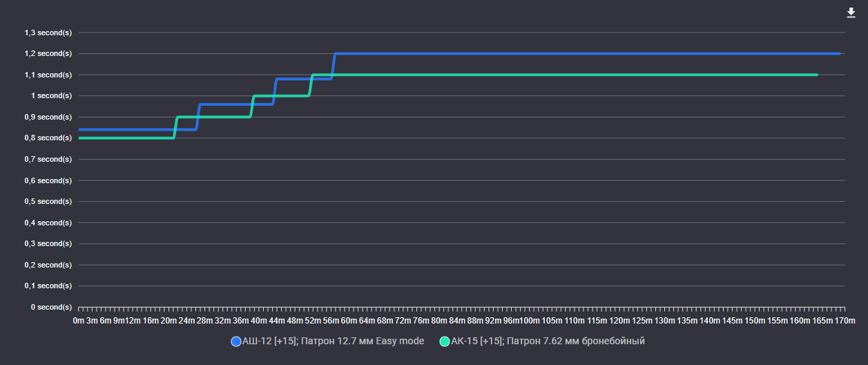Click the '155m' distance label

coord(778,321)
